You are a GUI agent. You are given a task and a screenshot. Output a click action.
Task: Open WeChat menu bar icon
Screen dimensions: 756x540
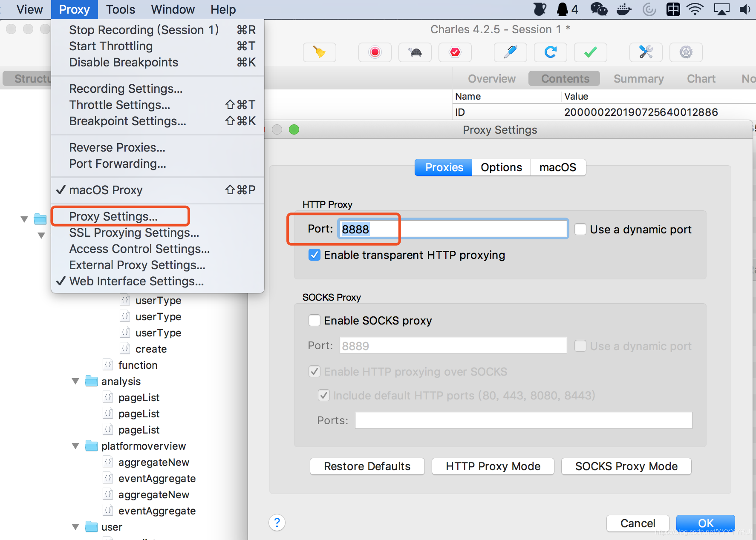[x=598, y=9]
